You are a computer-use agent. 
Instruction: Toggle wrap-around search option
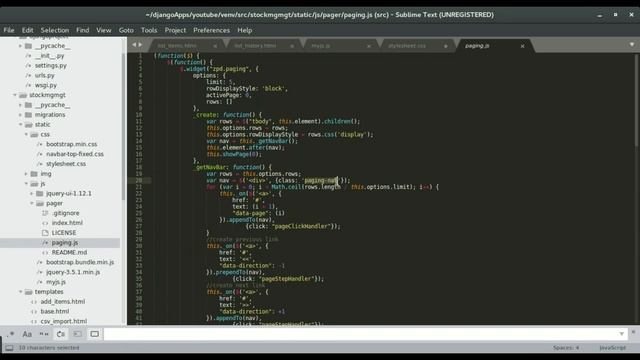(x=61, y=334)
